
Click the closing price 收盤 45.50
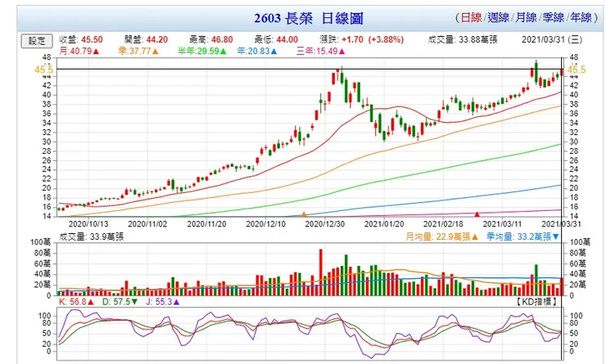[81, 40]
